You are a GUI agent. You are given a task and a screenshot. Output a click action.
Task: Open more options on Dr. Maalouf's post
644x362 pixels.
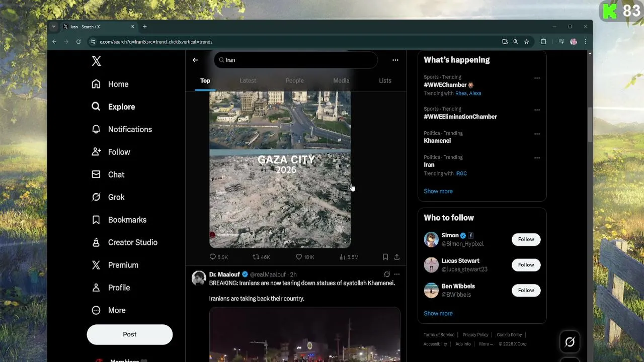tap(397, 275)
